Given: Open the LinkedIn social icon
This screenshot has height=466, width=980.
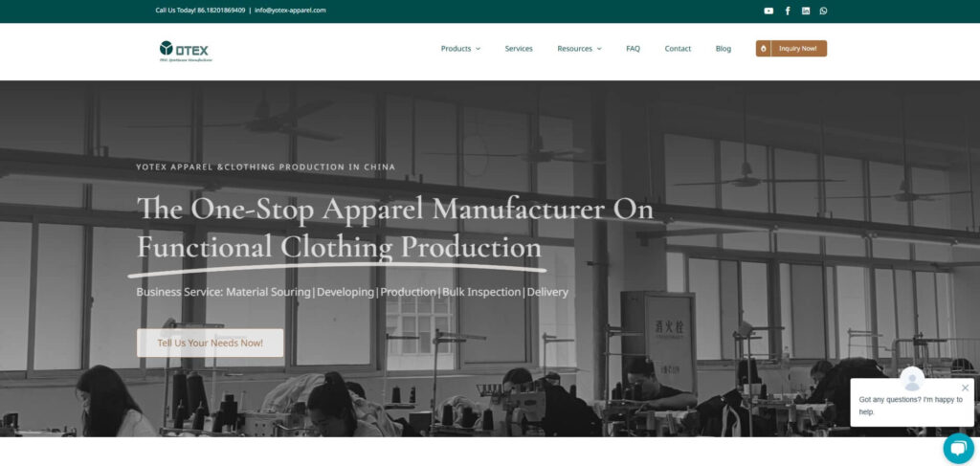Looking at the screenshot, I should point(806,11).
